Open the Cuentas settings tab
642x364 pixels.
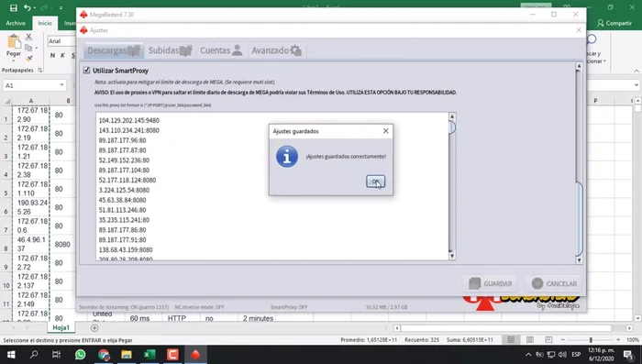pos(221,50)
